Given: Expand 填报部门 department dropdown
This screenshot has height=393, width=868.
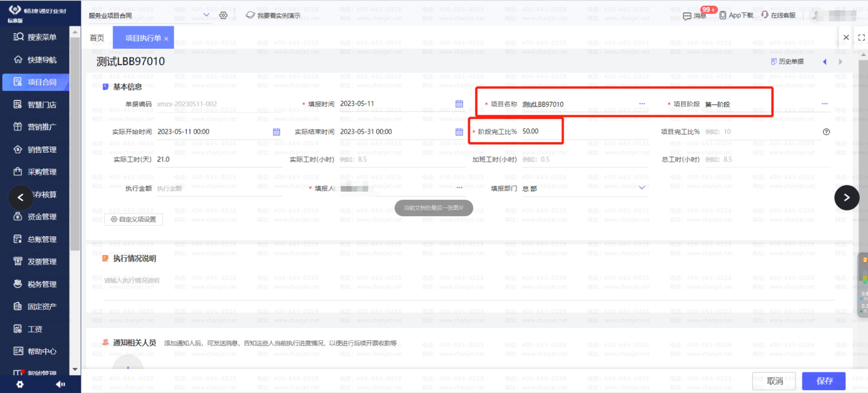Looking at the screenshot, I should click(x=642, y=188).
